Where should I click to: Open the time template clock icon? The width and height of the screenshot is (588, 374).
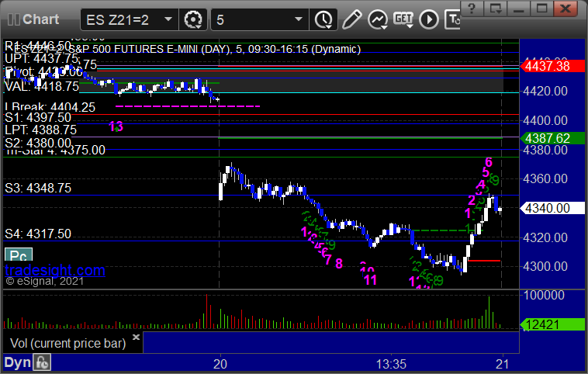coord(323,19)
